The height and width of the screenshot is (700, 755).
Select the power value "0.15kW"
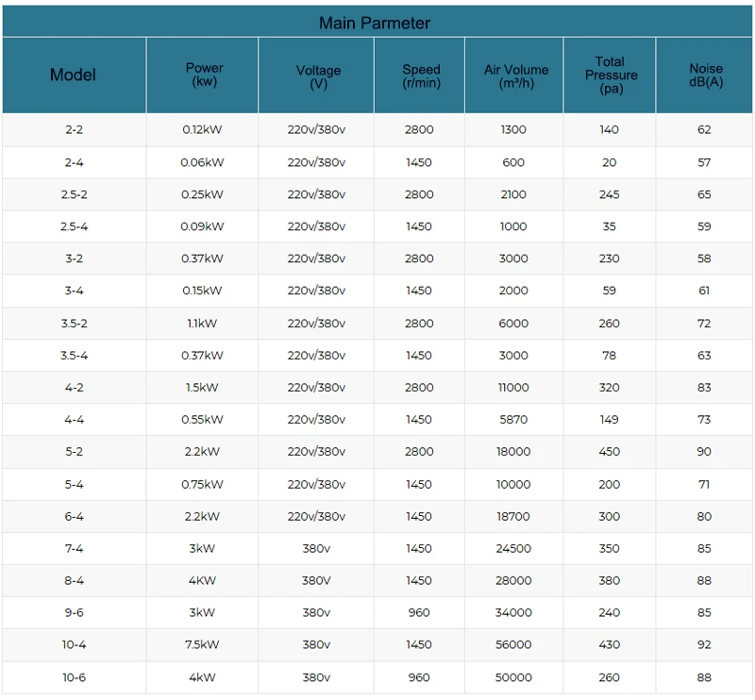click(202, 291)
